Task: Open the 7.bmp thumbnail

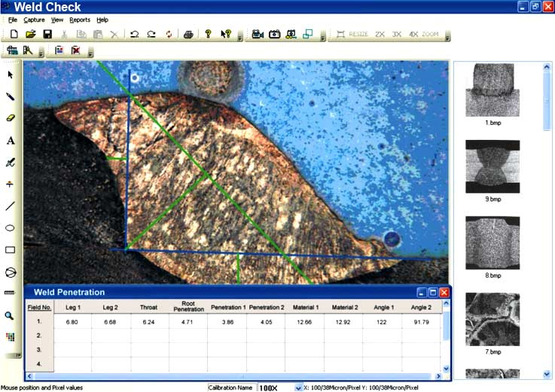Action: point(492,319)
